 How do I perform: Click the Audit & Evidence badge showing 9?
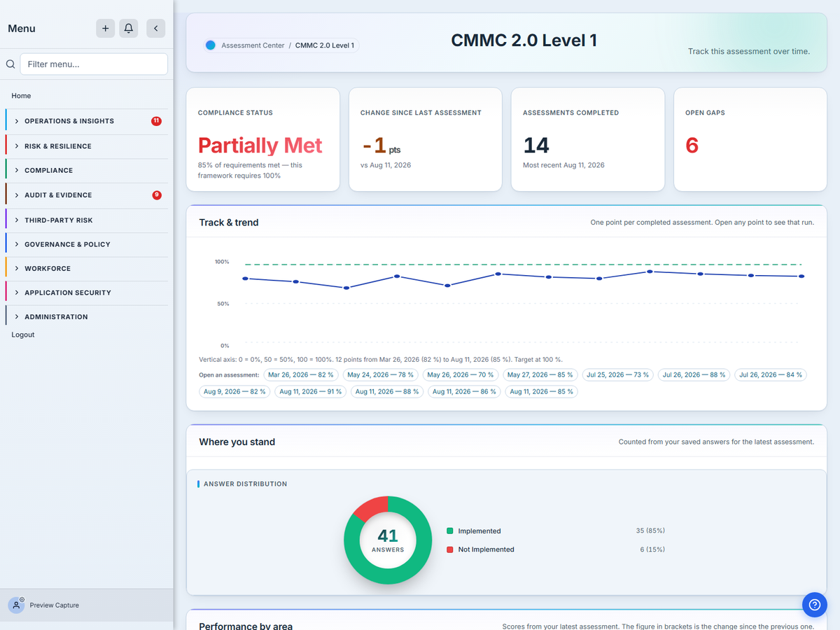(157, 195)
